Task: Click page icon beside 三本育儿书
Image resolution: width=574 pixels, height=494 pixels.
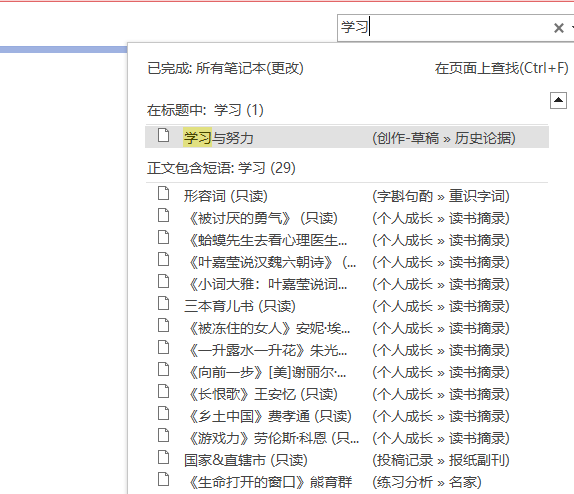Action: [163, 303]
